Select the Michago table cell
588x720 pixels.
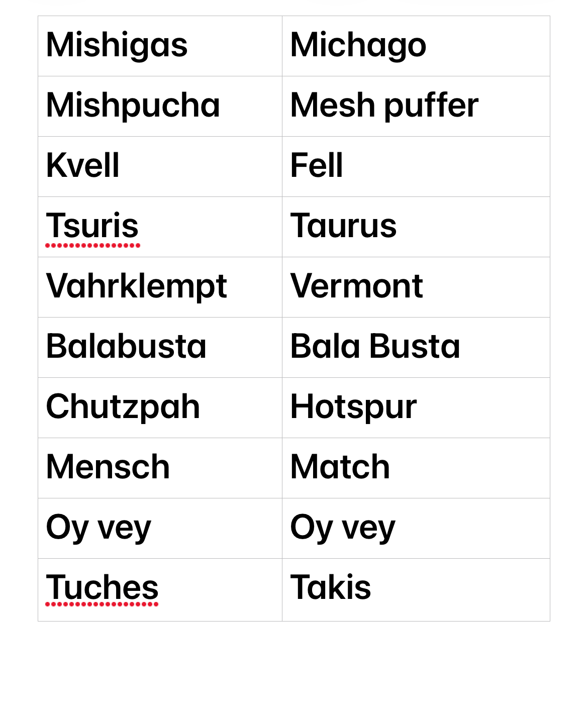(x=358, y=45)
